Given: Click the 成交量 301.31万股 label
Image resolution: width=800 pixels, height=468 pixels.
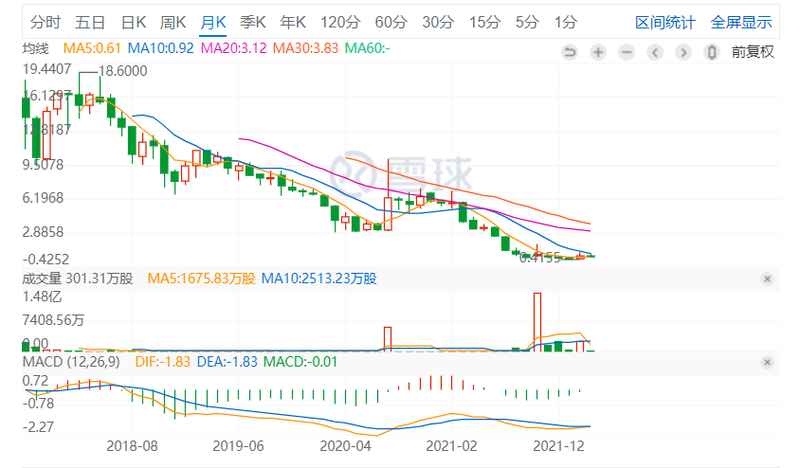Looking at the screenshot, I should [x=78, y=279].
